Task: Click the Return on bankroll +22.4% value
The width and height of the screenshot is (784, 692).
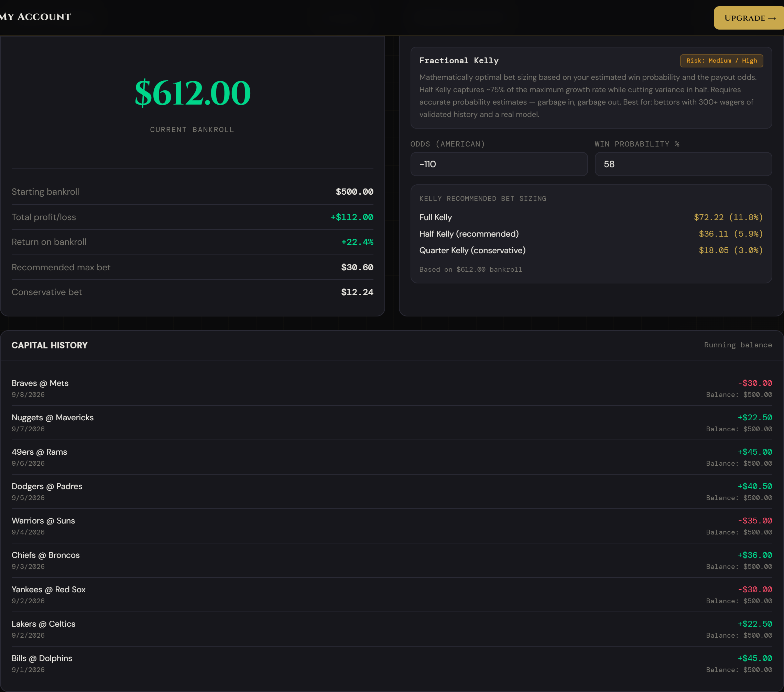Action: [x=357, y=242]
